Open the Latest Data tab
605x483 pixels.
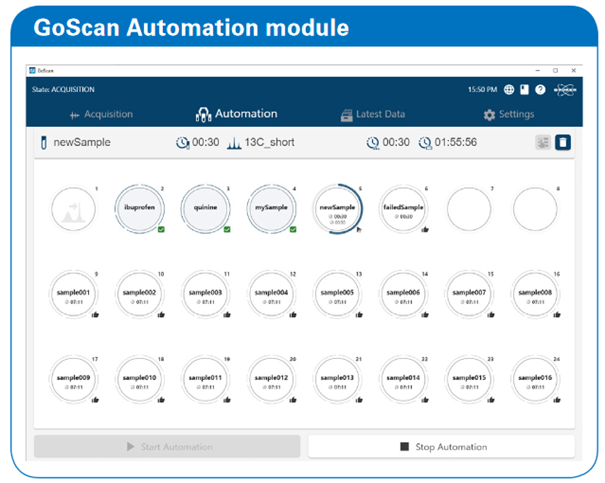(373, 114)
